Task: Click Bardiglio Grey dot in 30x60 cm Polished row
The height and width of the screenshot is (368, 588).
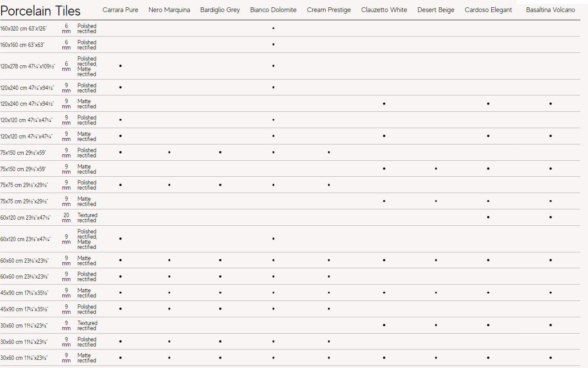Action: (220, 341)
